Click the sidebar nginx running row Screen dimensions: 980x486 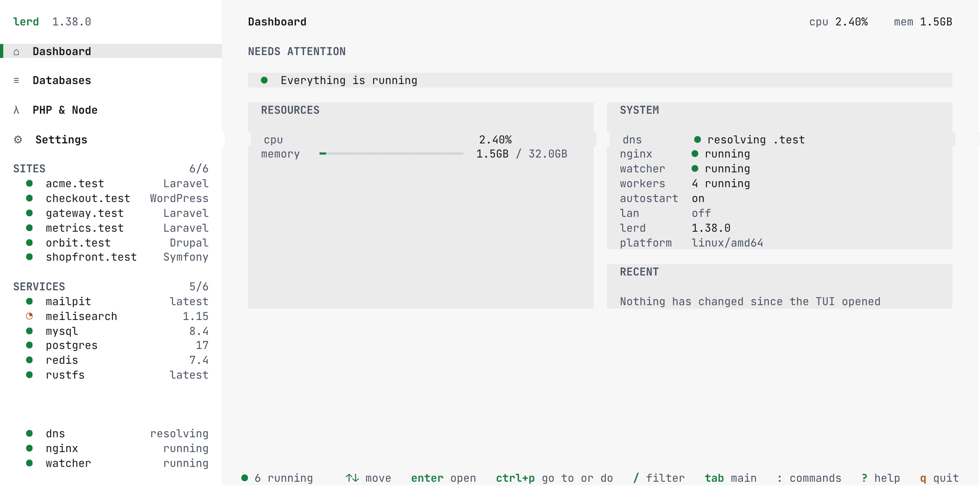pyautogui.click(x=111, y=449)
